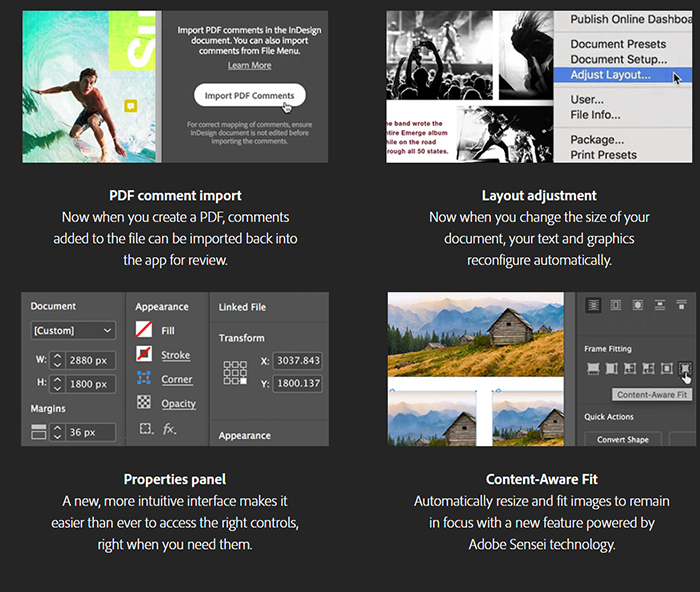Click the Convert Shape button
The width and height of the screenshot is (700, 592).
pyautogui.click(x=623, y=439)
